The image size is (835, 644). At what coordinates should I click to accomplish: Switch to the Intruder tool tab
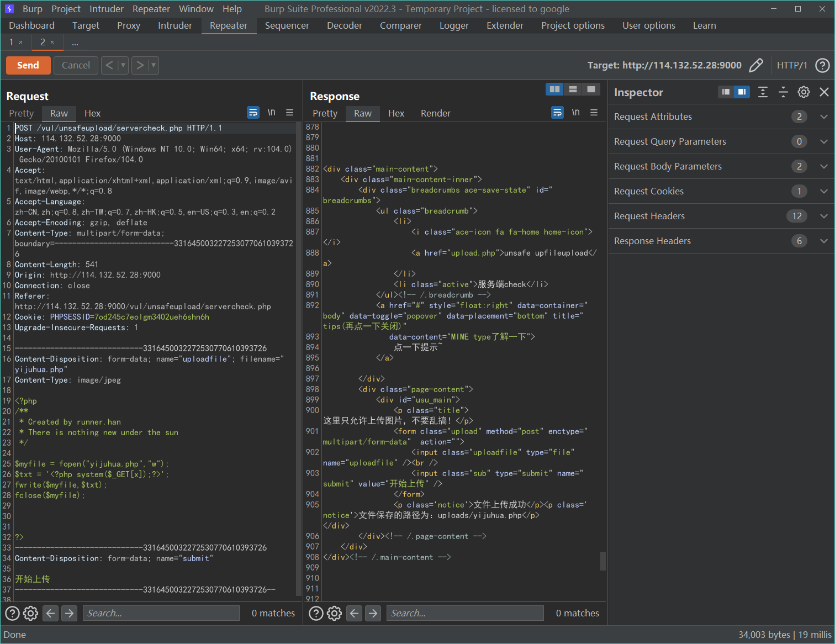tap(175, 25)
